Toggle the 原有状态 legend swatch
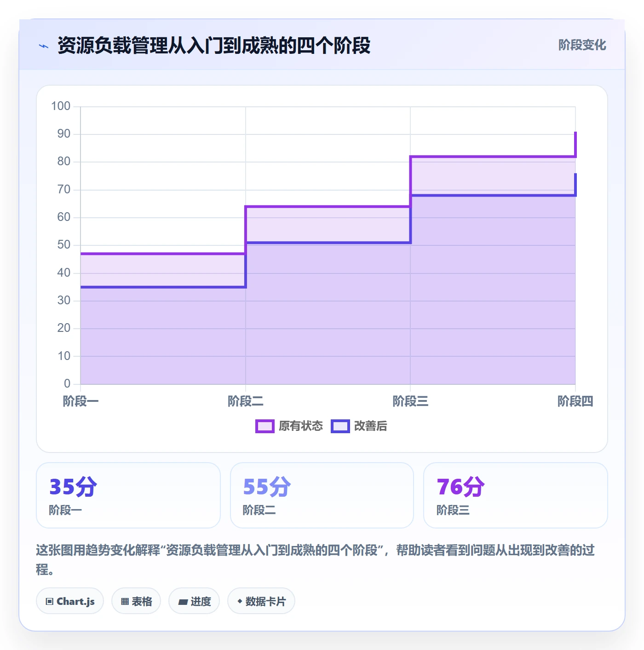 point(264,426)
